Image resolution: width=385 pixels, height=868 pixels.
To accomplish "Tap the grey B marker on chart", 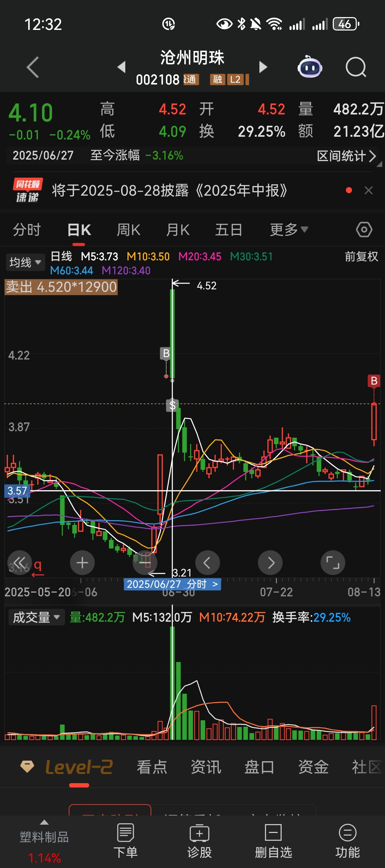I will [x=166, y=353].
